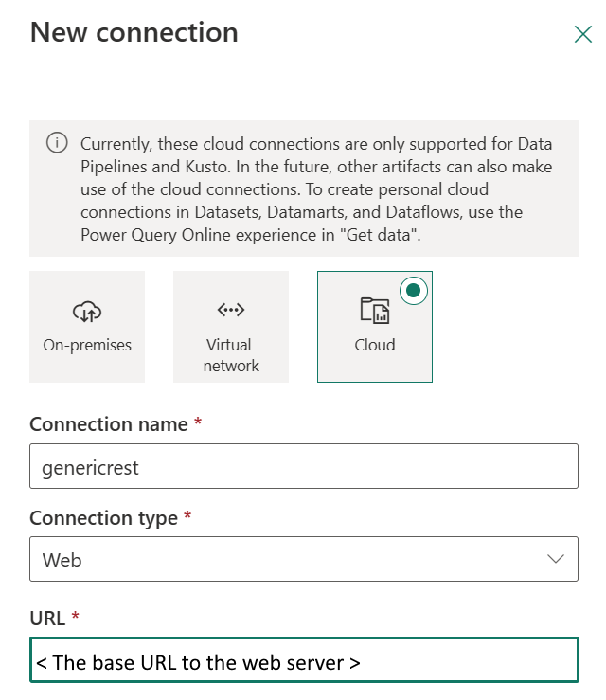Click the genericrest text in the name field
This screenshot has width=606, height=700.
pyautogui.click(x=91, y=467)
